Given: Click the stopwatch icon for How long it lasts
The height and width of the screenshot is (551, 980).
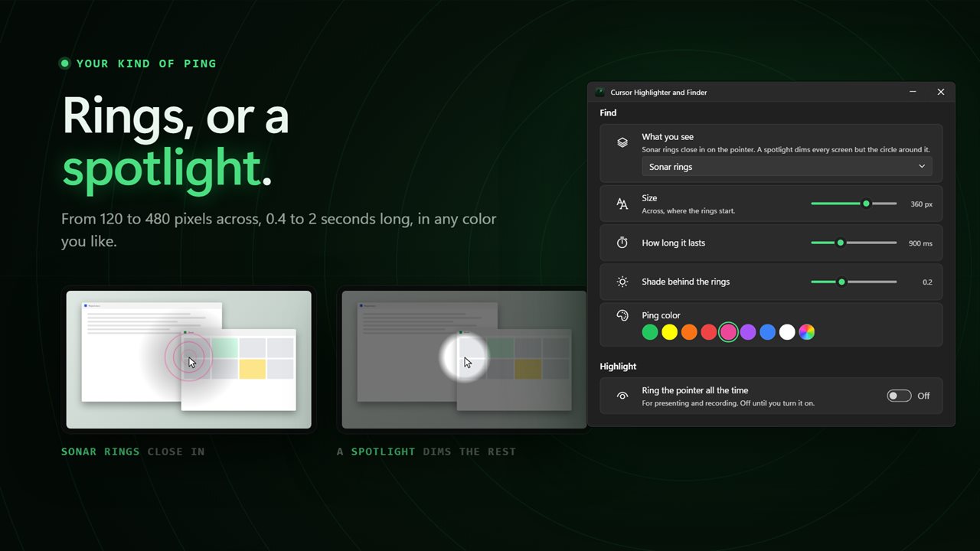Looking at the screenshot, I should tap(622, 243).
